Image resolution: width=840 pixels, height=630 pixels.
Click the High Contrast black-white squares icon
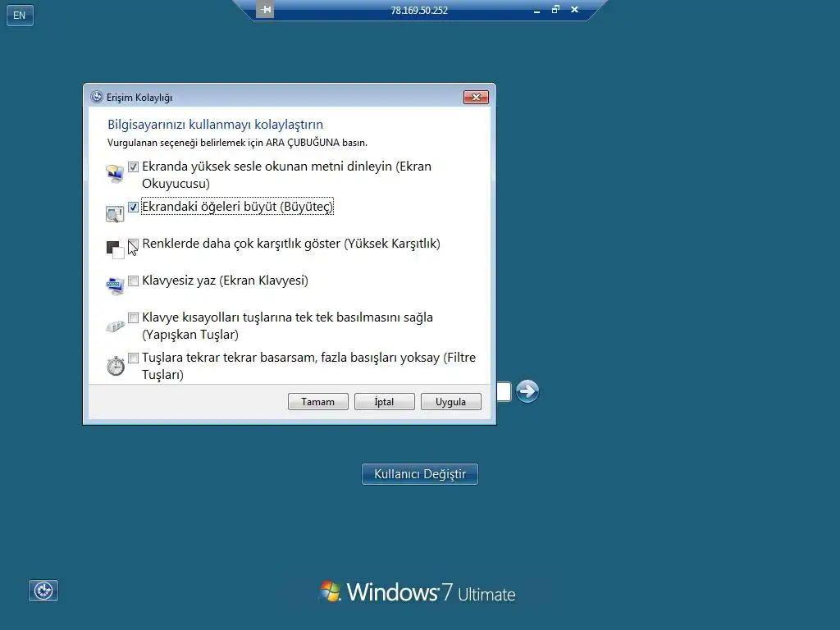click(x=115, y=249)
